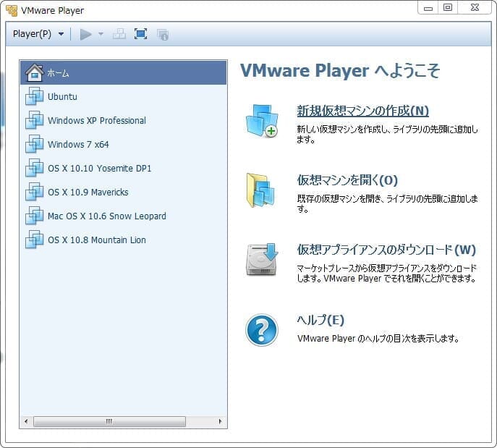
Task: Expand the power options dropdown arrow
Action: click(x=101, y=34)
